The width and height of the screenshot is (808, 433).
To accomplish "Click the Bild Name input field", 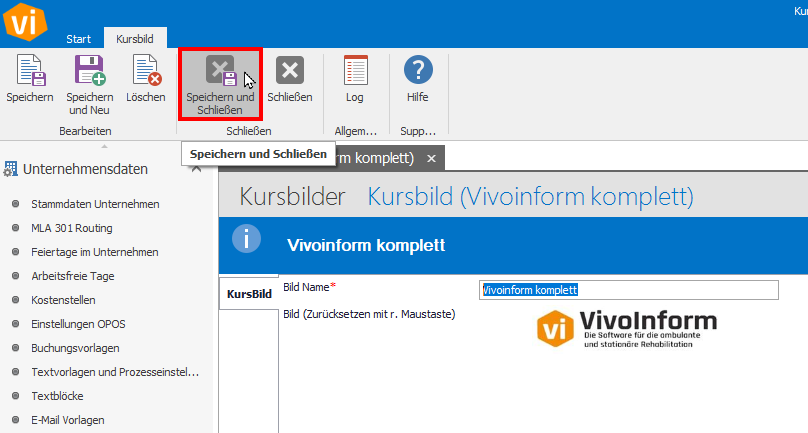I will tap(629, 290).
